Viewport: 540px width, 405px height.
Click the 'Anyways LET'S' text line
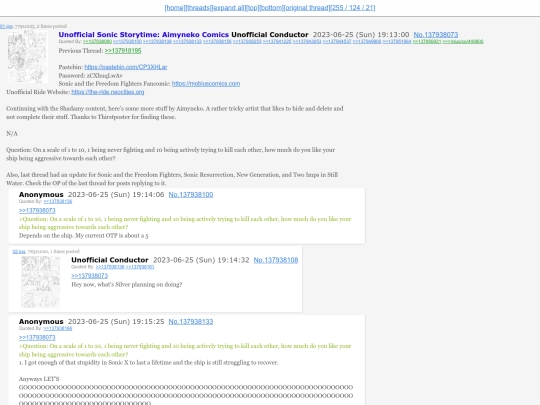pos(39,379)
